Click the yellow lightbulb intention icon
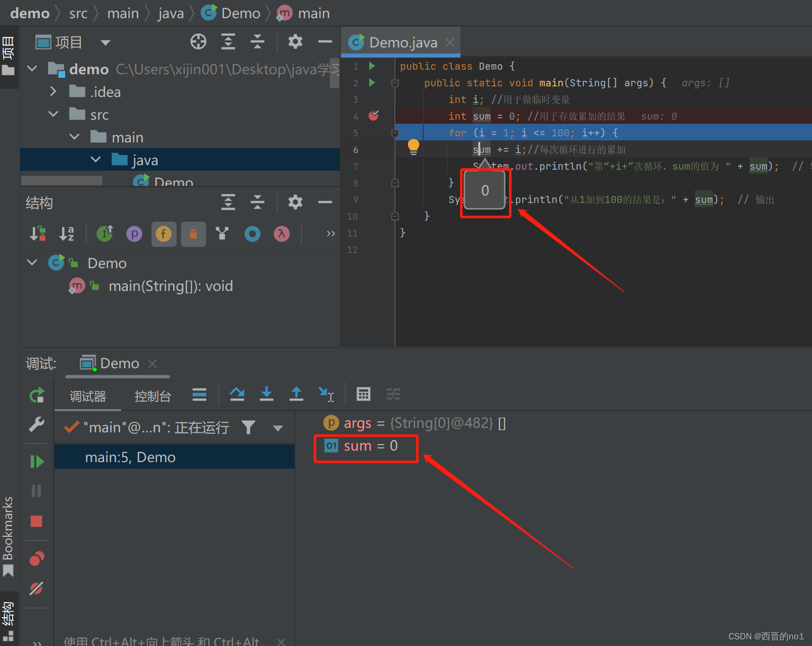Screen dimensions: 812x646 coord(414,147)
